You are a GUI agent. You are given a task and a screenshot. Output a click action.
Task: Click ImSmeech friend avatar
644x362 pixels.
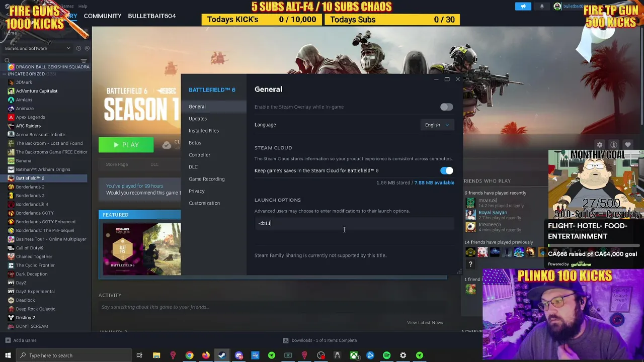470,227
